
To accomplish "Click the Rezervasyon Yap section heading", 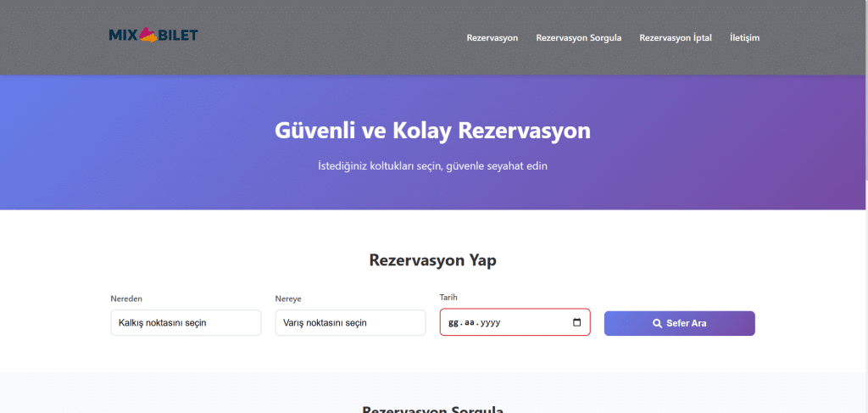I will click(432, 260).
